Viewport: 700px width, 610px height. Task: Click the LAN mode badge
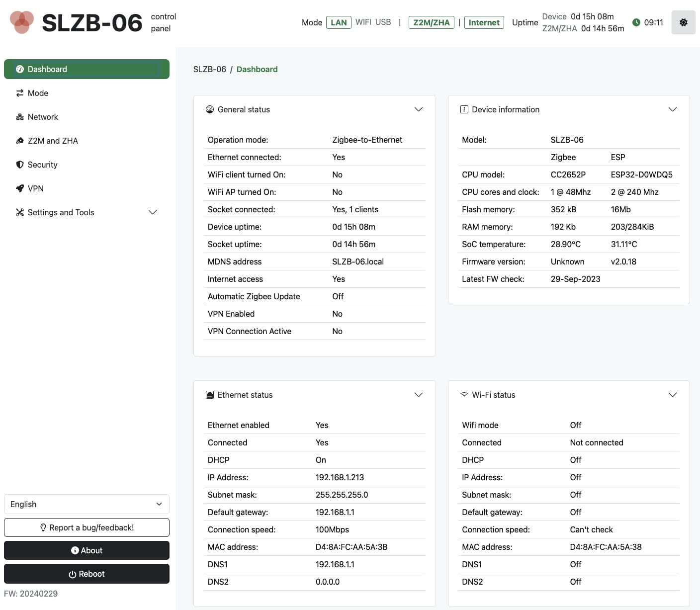339,22
